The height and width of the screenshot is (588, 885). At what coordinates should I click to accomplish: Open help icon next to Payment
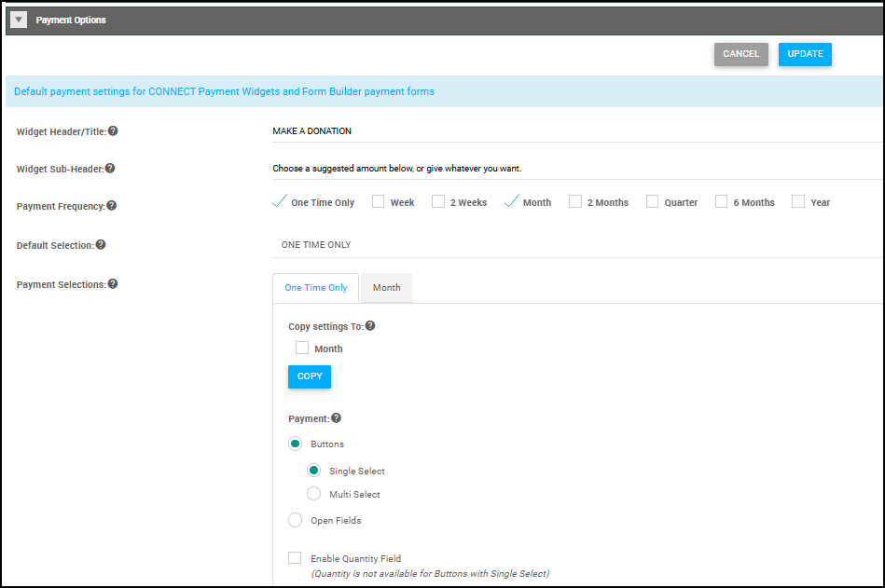pyautogui.click(x=337, y=417)
